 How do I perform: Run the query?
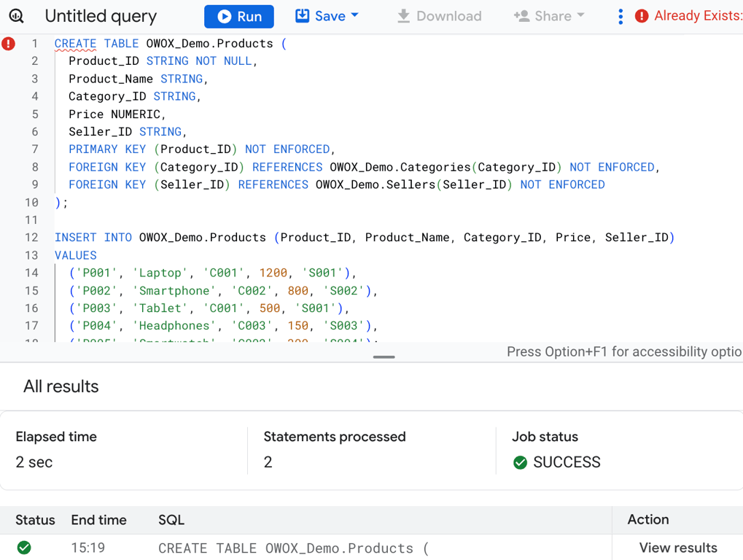pyautogui.click(x=239, y=17)
